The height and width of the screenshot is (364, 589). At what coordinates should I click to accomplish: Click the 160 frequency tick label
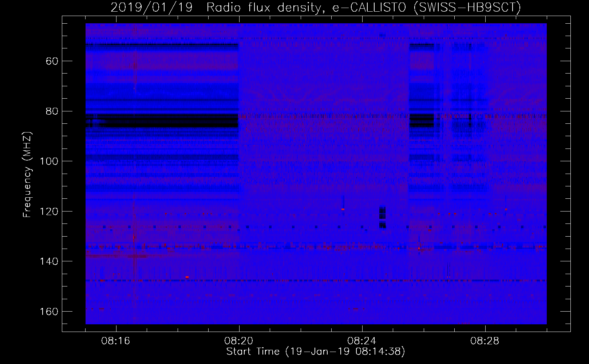click(x=49, y=312)
